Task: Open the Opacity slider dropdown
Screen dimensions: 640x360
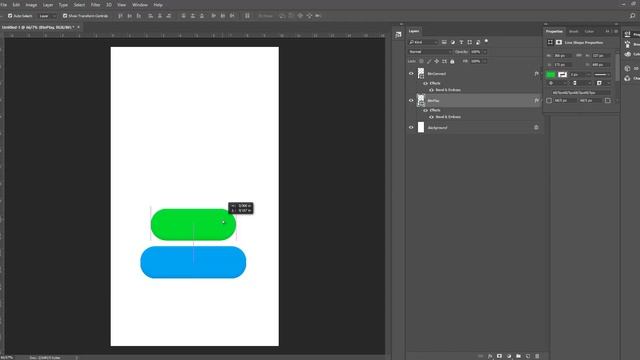Action: coord(485,52)
